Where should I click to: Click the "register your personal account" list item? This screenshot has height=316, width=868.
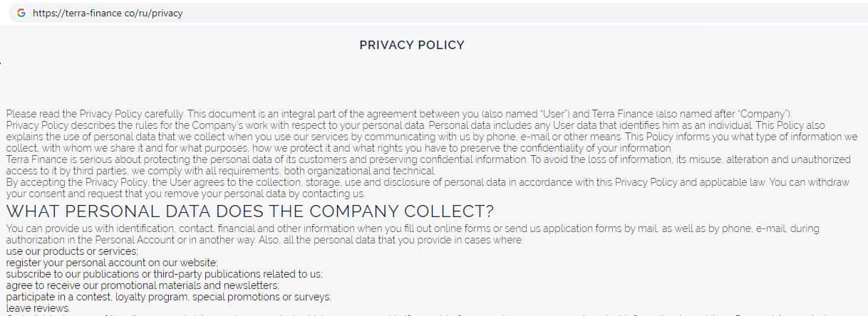coord(101,263)
